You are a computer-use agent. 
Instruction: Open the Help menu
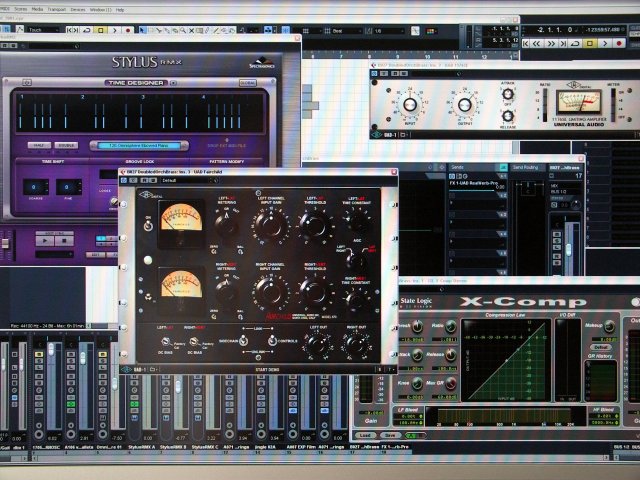pyautogui.click(x=120, y=9)
